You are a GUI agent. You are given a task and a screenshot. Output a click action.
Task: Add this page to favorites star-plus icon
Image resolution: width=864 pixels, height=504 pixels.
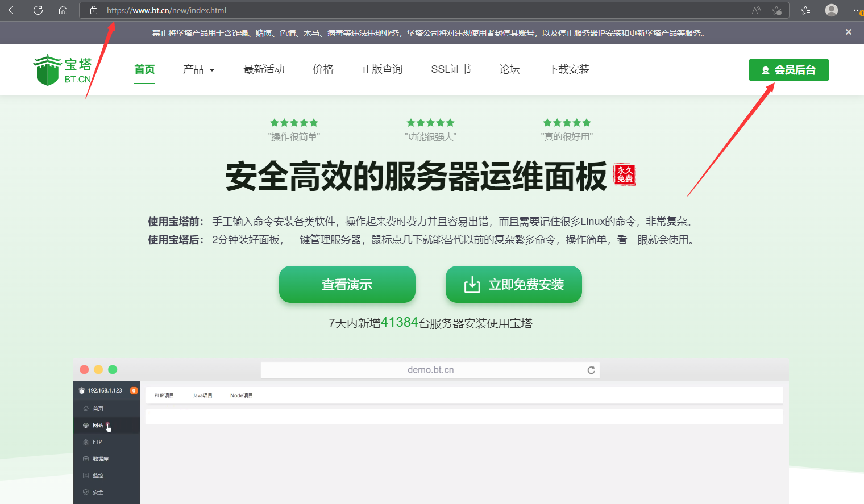(x=776, y=10)
